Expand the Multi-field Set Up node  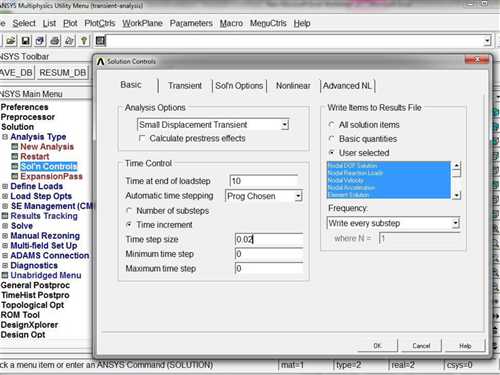coord(5,246)
